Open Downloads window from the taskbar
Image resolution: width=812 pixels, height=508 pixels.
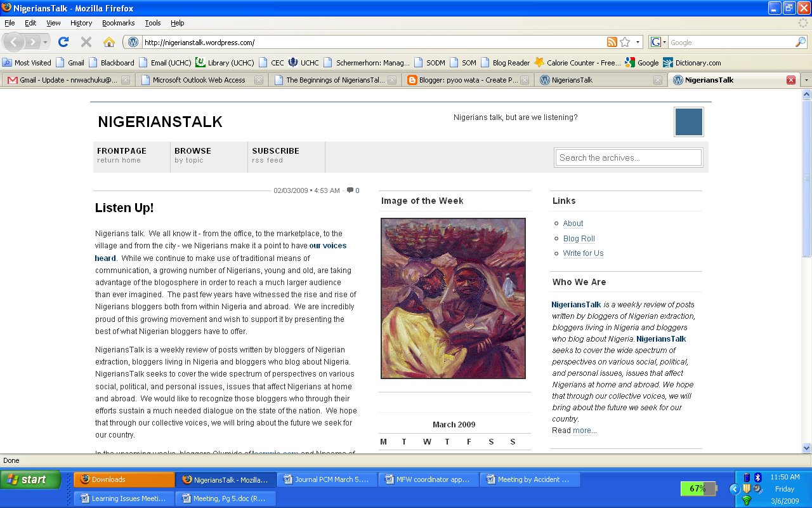coord(124,479)
